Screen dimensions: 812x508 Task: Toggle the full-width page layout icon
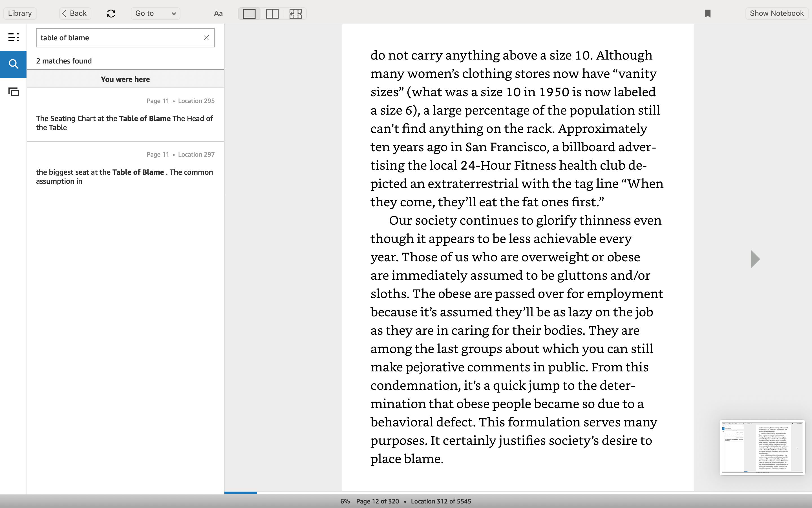(x=295, y=14)
